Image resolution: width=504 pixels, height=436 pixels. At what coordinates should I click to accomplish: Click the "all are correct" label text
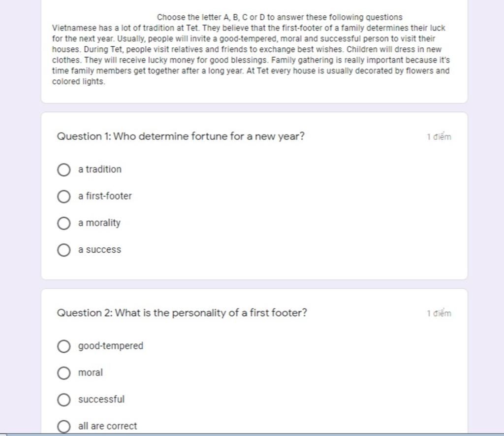point(108,426)
